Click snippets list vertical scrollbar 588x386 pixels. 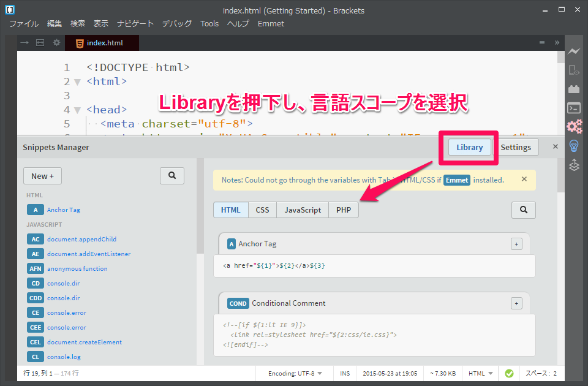(200, 206)
